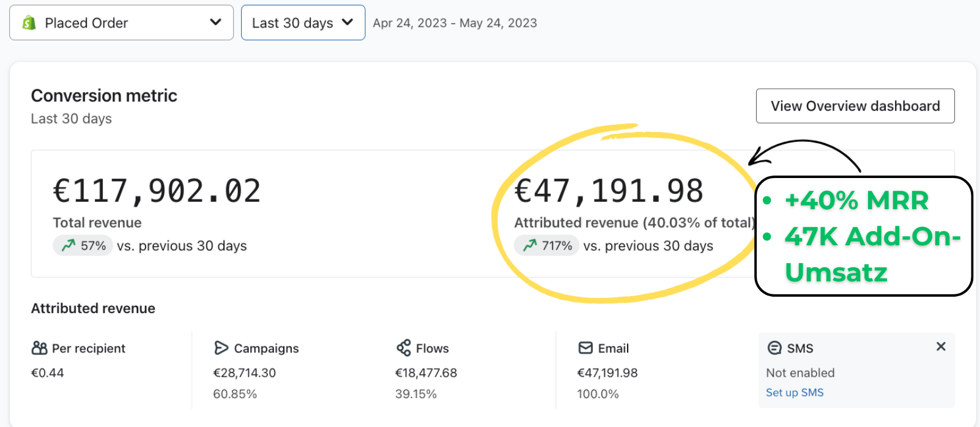The image size is (980, 427).
Task: Click the Per recipient people icon
Action: [x=39, y=348]
